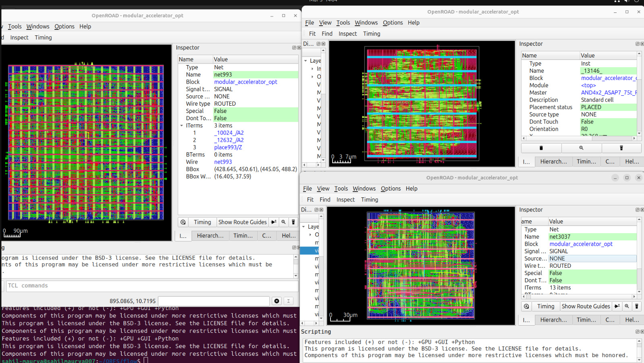Screen dimensions: 644x363
Task: Clear the TCL output with the round X icon
Action: 277,301
